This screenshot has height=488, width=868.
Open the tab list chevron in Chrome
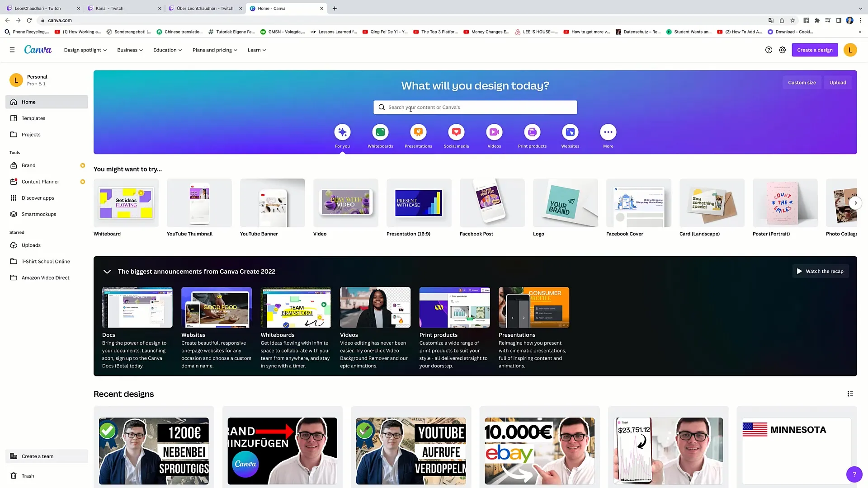[x=860, y=8]
